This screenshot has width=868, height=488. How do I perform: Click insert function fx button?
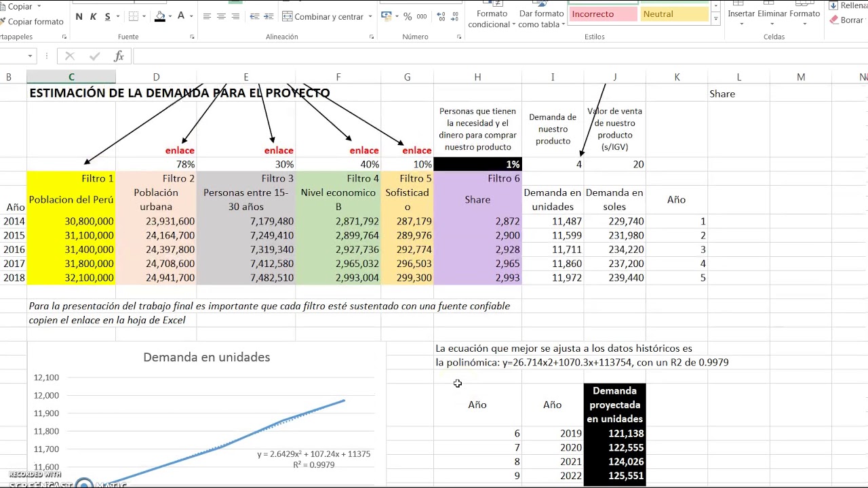pos(119,56)
